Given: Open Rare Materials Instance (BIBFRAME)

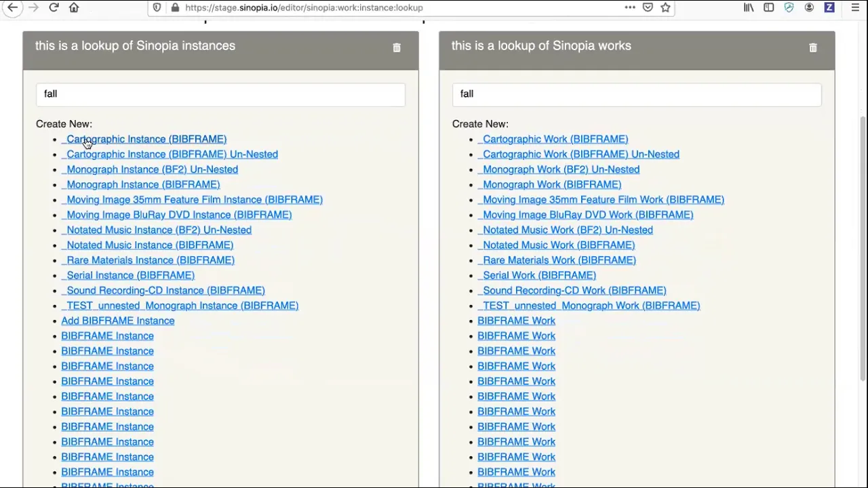Looking at the screenshot, I should [x=148, y=260].
